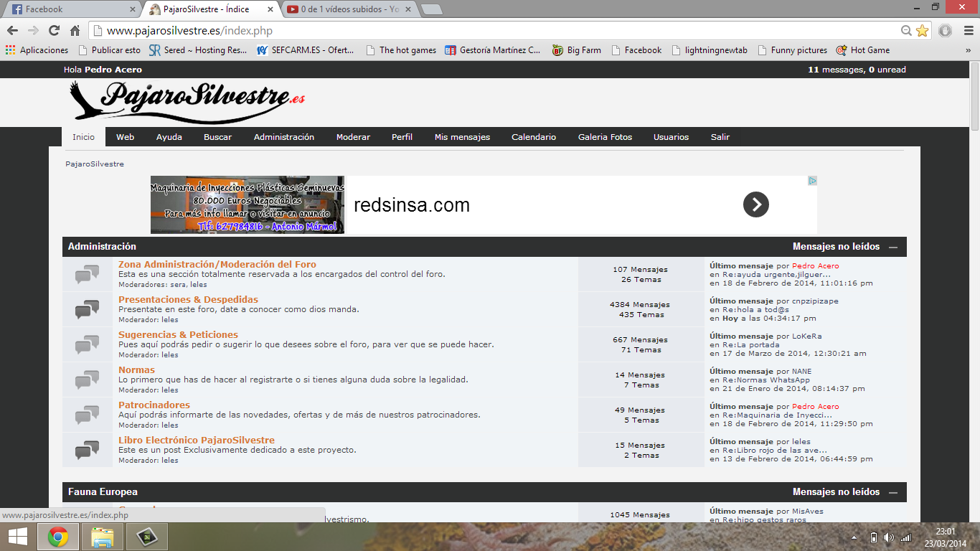
Task: Collapse the Fauna Europea category section
Action: click(x=893, y=492)
